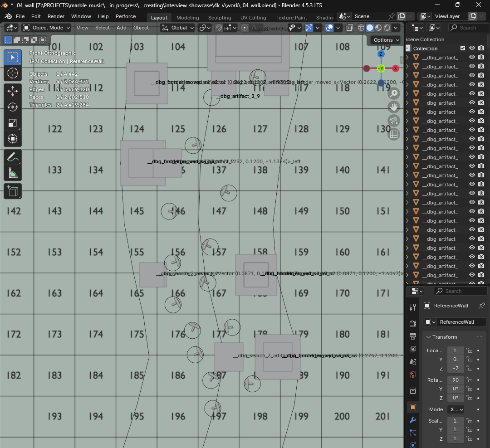Select the Measure tool
This screenshot has height=448, width=490.
click(x=13, y=173)
